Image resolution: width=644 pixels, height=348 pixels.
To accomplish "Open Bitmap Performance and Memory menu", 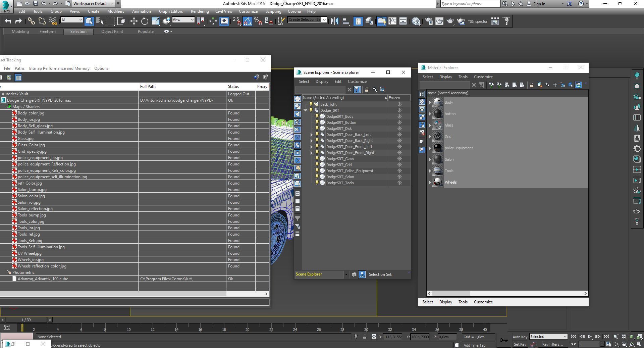I will (x=59, y=68).
